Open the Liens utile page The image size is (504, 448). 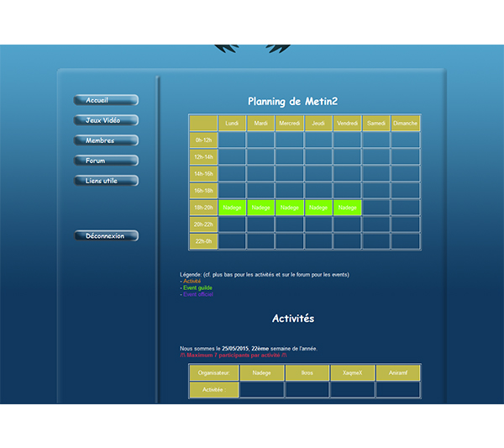point(106,181)
